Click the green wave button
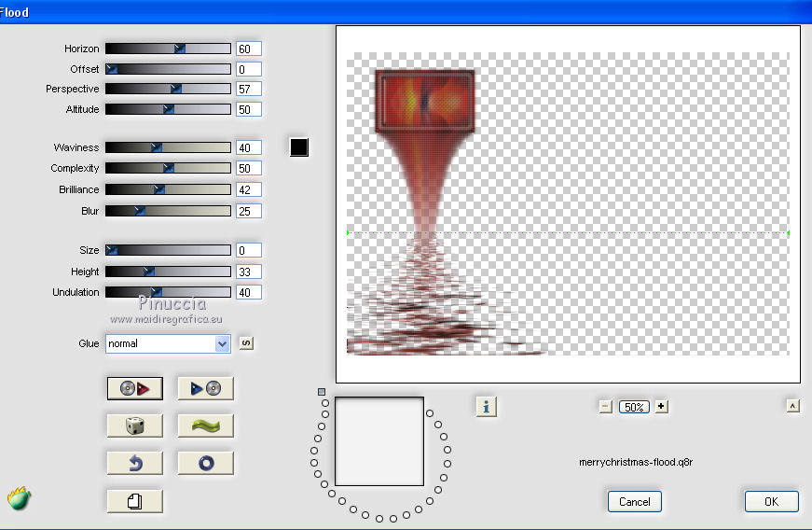 click(x=206, y=425)
